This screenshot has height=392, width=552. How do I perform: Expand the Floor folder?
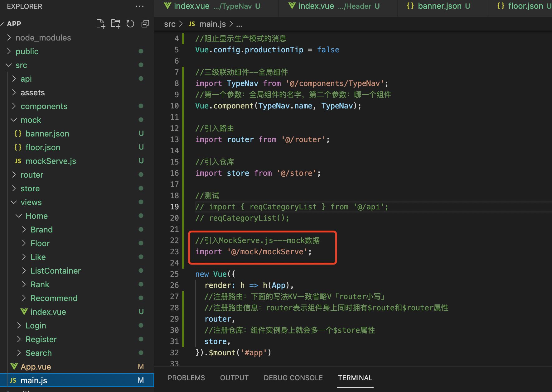pyautogui.click(x=24, y=243)
